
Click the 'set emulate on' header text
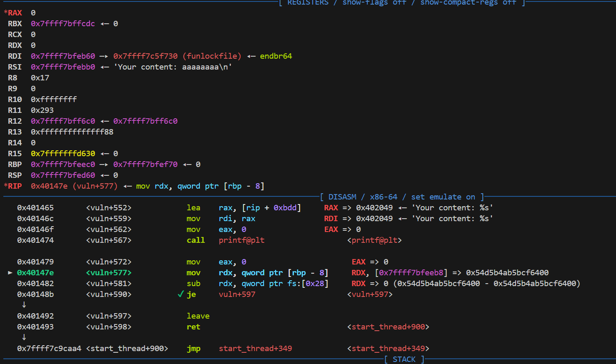(x=443, y=197)
